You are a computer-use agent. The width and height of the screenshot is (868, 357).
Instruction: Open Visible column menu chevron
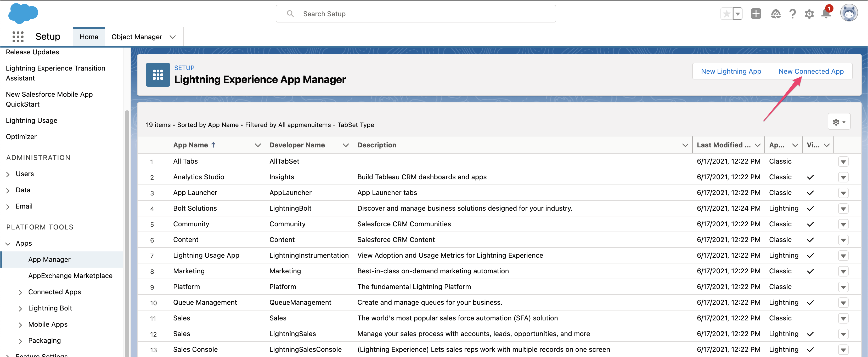click(x=827, y=145)
